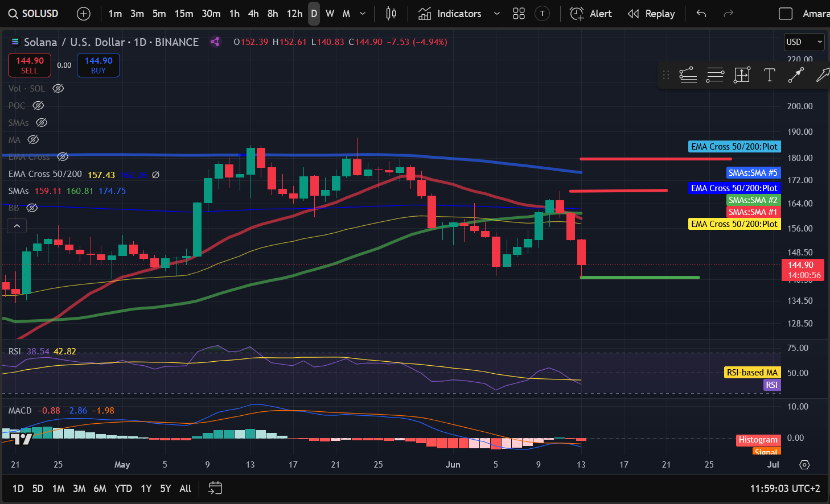Switch to the 12h timeframe

(x=294, y=14)
